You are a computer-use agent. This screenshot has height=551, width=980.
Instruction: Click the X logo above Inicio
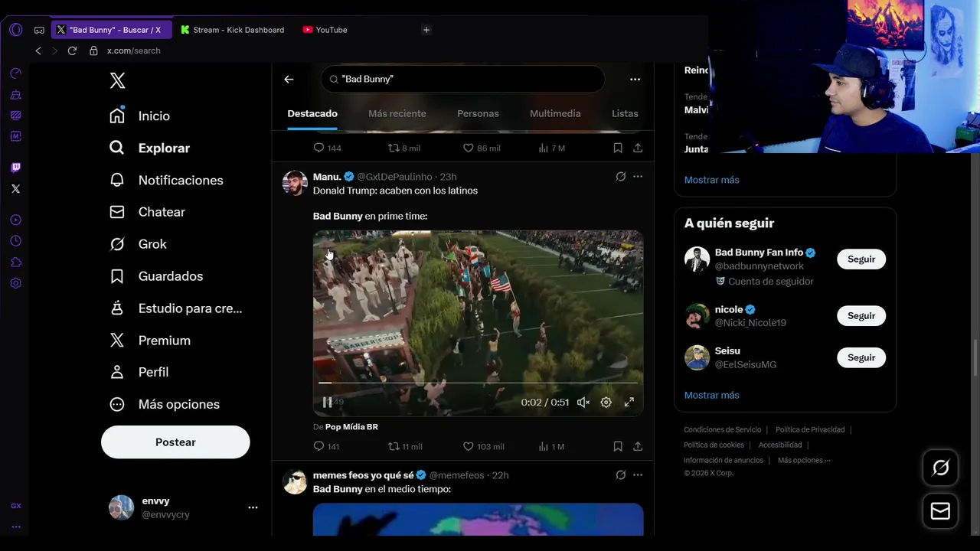(117, 80)
